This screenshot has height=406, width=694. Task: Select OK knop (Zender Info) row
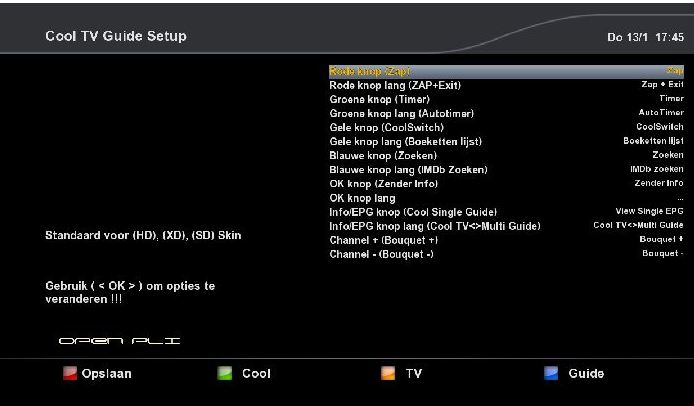point(506,184)
